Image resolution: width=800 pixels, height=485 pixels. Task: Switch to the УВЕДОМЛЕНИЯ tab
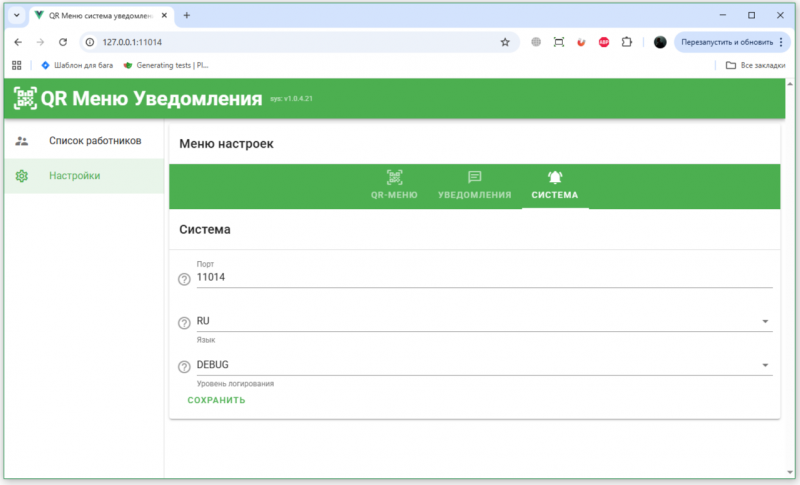[475, 185]
